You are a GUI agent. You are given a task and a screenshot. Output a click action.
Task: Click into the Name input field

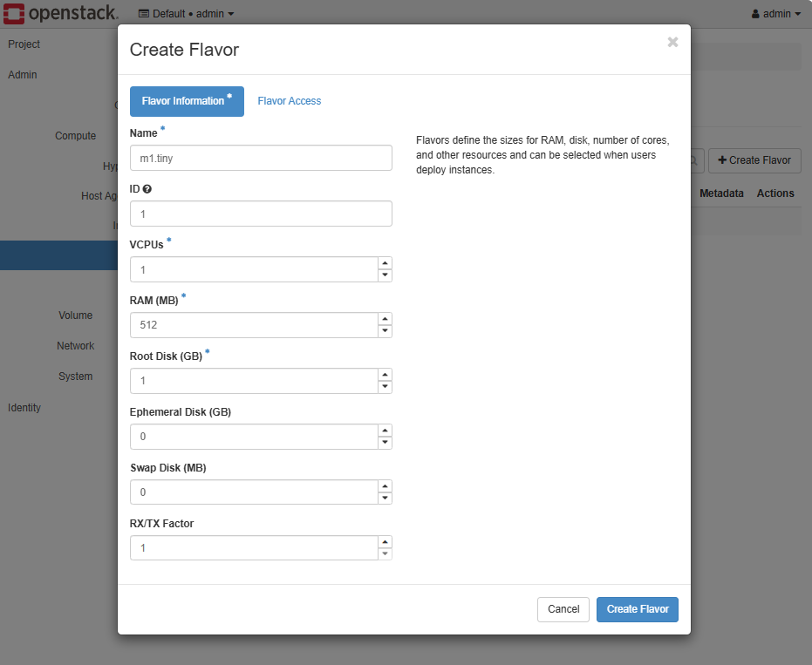pos(260,158)
